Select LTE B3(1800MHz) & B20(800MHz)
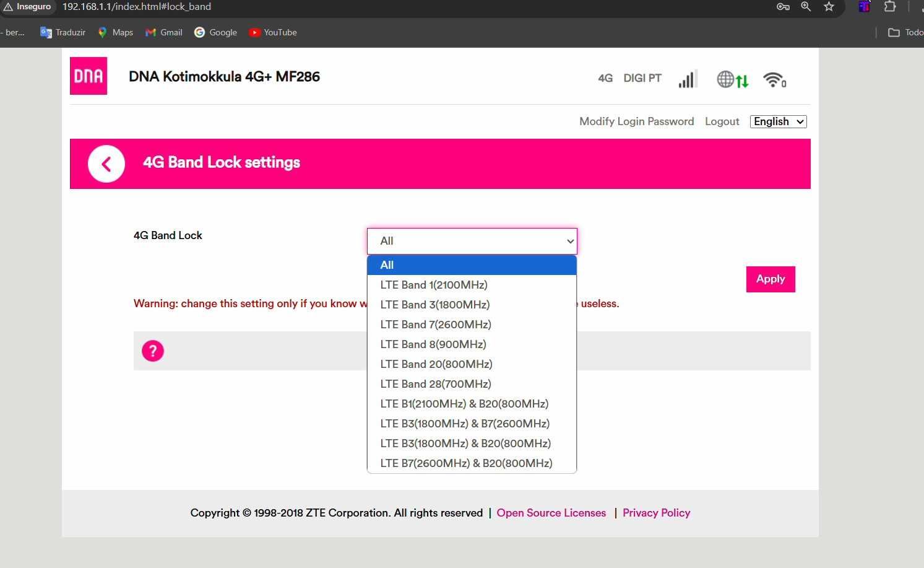The height and width of the screenshot is (568, 924). point(472,443)
